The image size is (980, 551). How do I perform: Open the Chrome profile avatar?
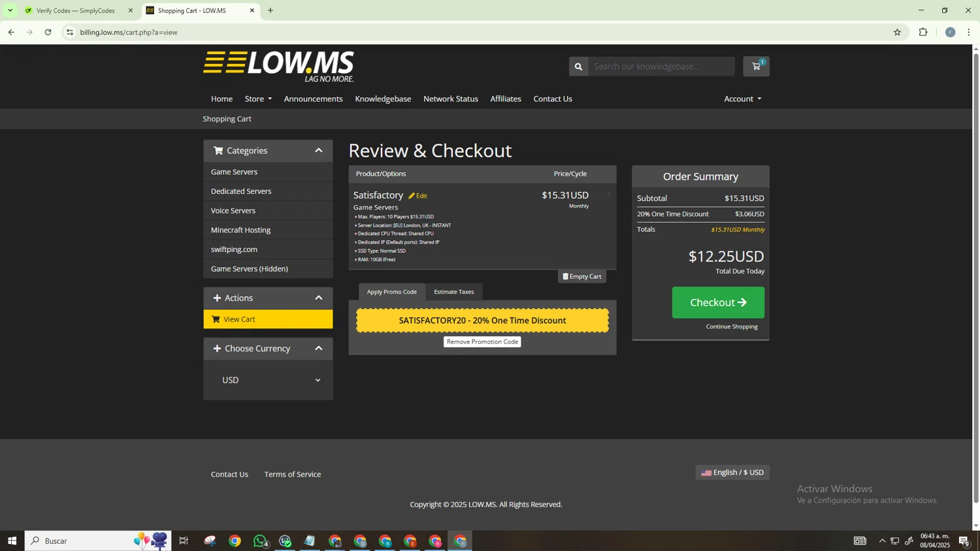pos(950,32)
